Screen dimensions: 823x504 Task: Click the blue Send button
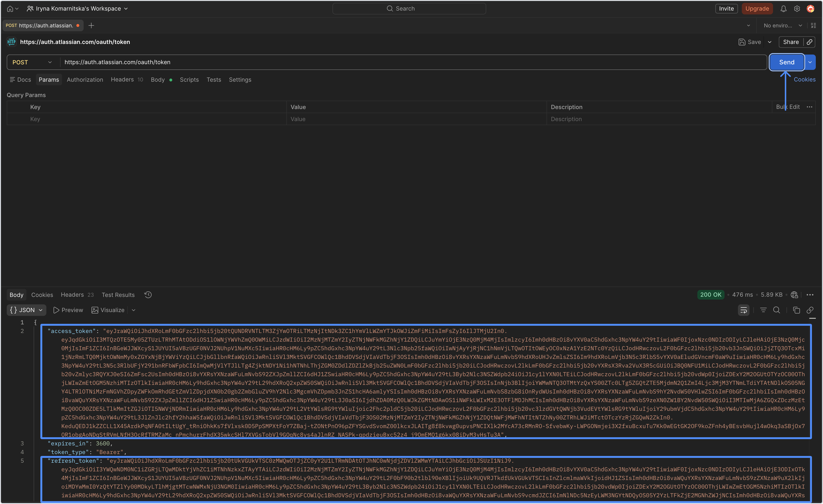click(x=786, y=62)
